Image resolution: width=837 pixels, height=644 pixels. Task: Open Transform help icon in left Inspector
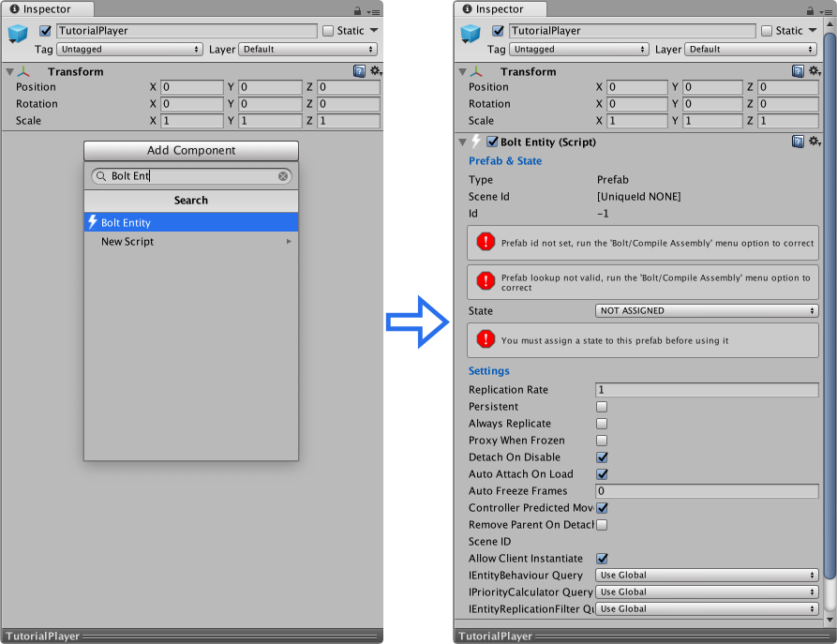(x=359, y=71)
